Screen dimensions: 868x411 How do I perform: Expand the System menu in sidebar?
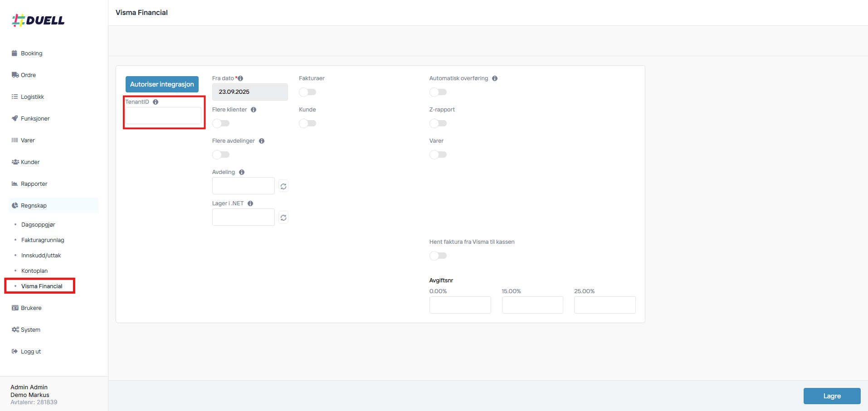point(30,329)
